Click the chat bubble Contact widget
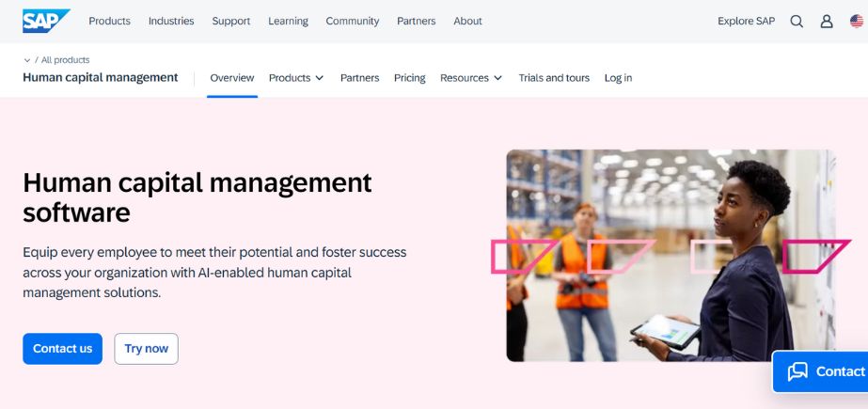 pyautogui.click(x=820, y=371)
